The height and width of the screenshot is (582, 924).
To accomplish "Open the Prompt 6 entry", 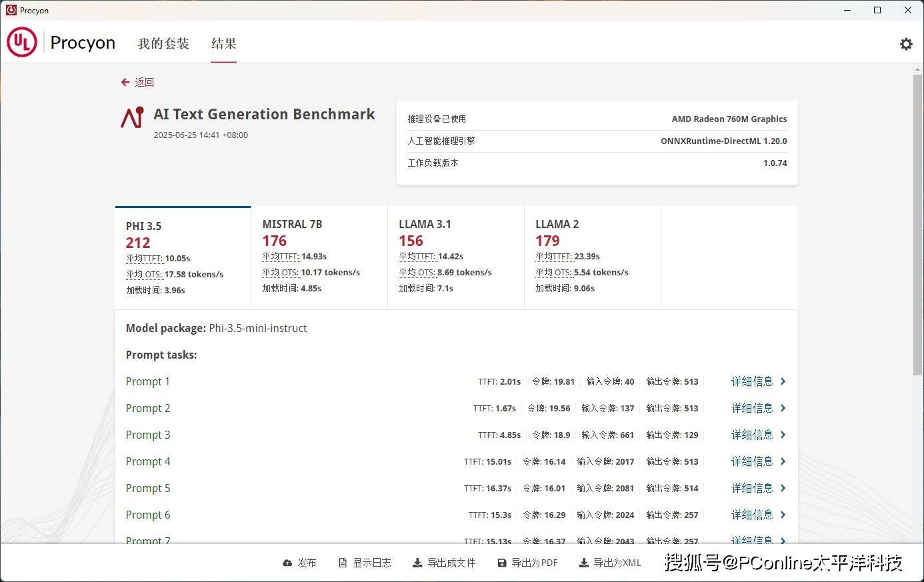I will [148, 515].
